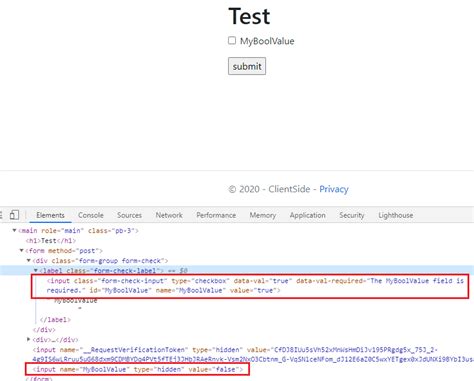474x381 pixels.
Task: Click the © 2020 - ClientSide footer text
Action: [x=269, y=189]
